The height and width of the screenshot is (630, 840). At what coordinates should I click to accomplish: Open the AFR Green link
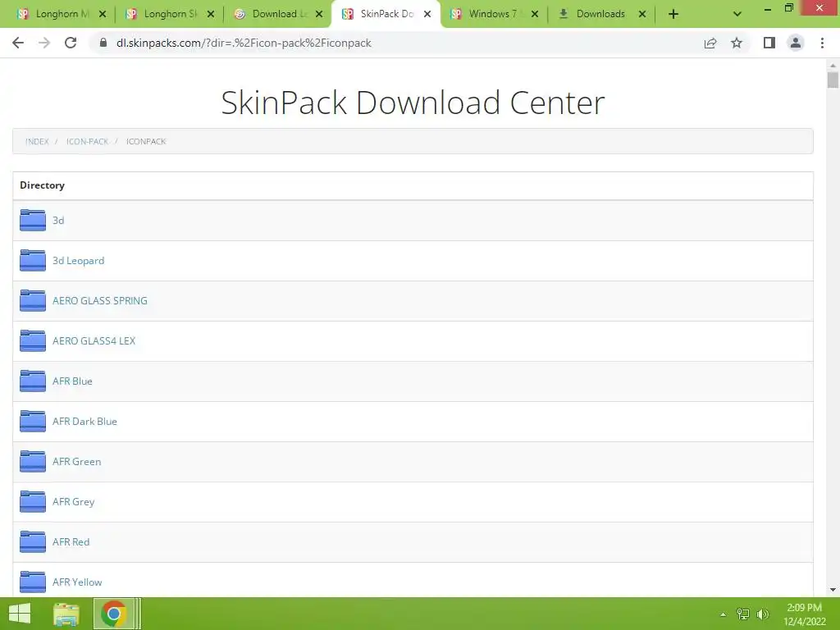(76, 461)
